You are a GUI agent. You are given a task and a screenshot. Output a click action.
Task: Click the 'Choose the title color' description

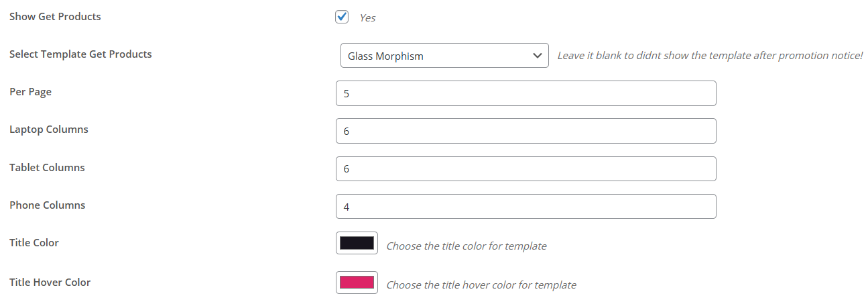(466, 246)
